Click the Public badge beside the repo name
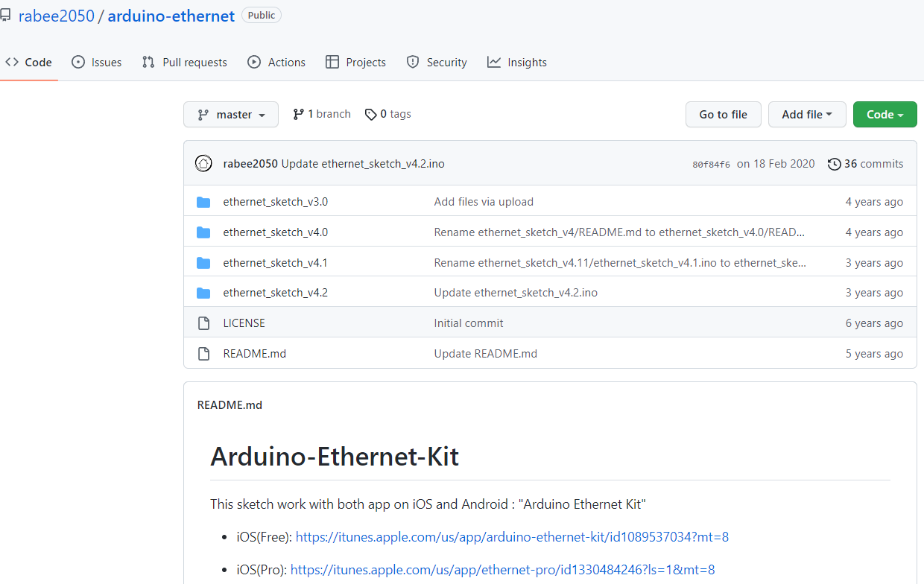 (x=261, y=14)
